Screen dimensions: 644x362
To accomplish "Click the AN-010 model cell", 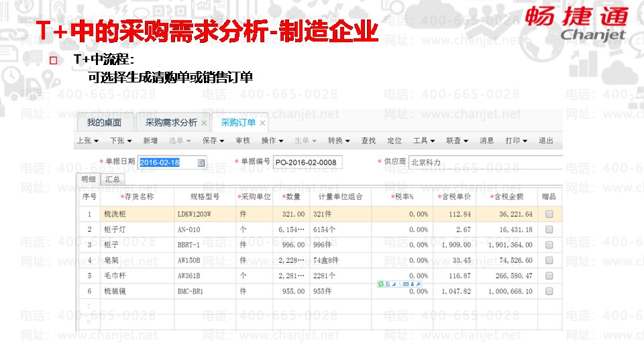I will tap(205, 229).
